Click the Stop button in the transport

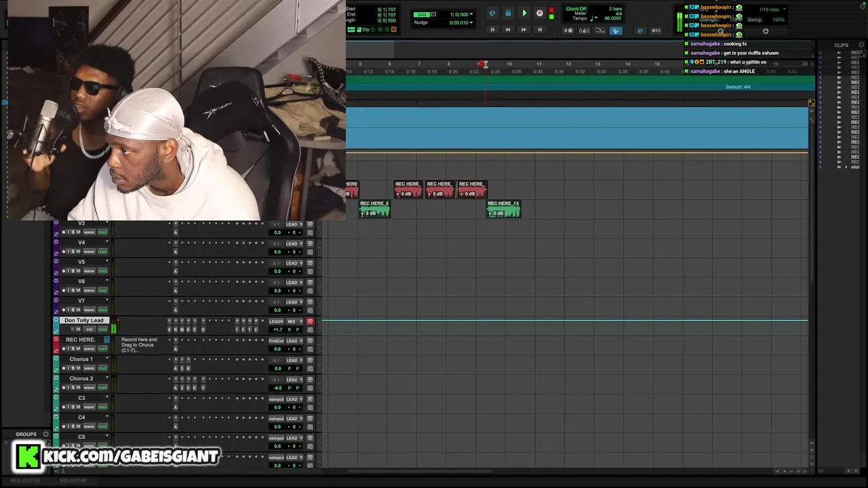[x=509, y=13]
